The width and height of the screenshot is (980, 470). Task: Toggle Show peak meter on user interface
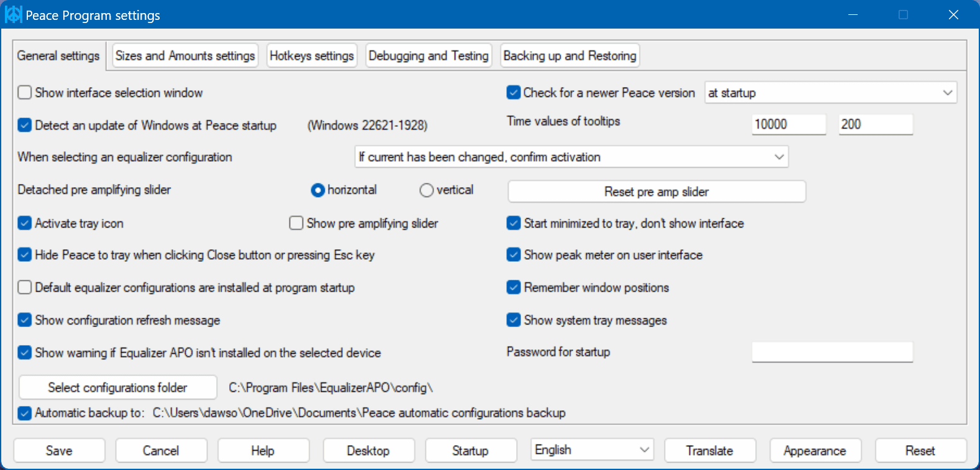pyautogui.click(x=514, y=255)
